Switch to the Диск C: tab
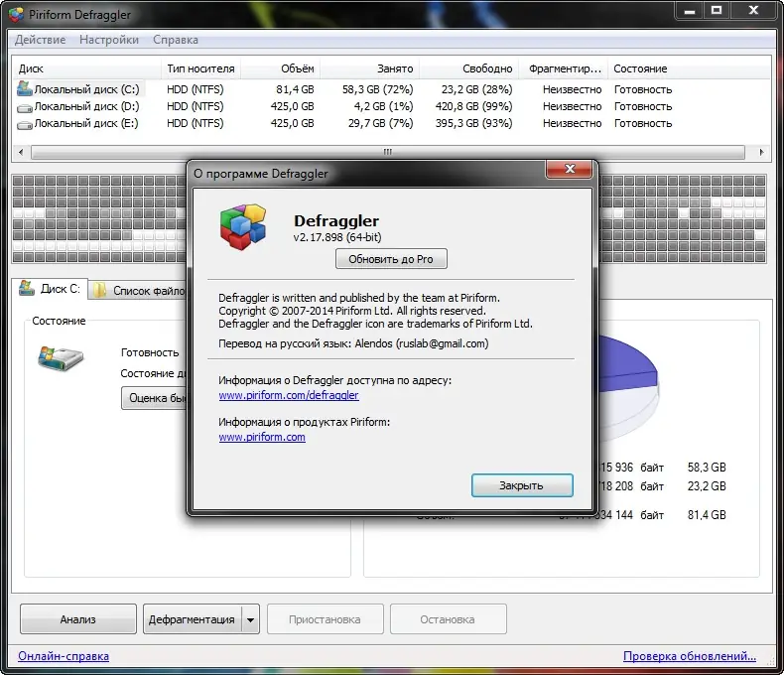This screenshot has height=675, width=784. point(50,289)
